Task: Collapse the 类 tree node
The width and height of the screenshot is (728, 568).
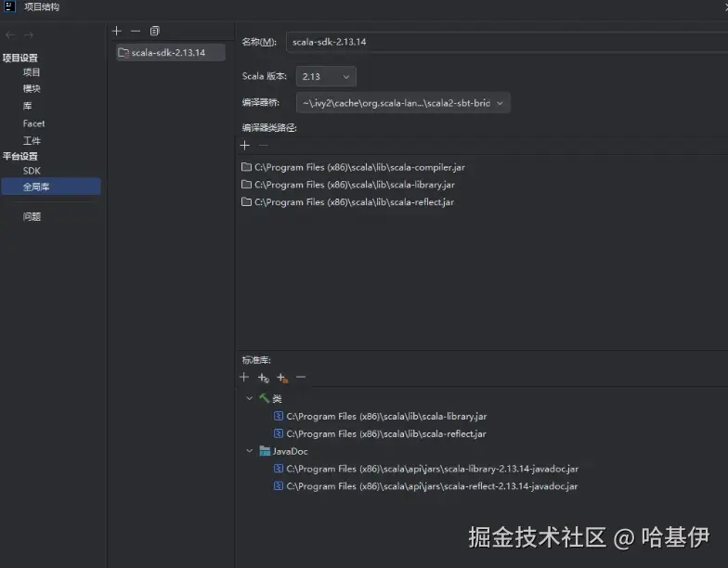Action: click(x=249, y=398)
